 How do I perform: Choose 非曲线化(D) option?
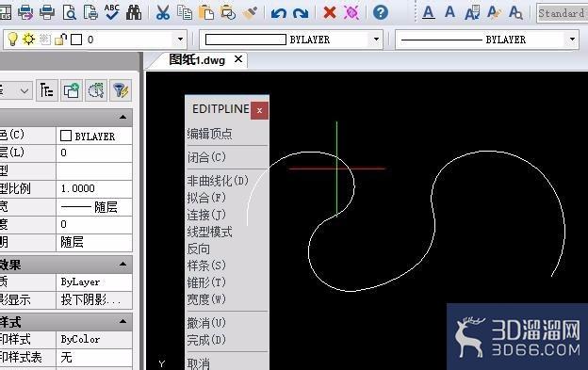click(218, 181)
